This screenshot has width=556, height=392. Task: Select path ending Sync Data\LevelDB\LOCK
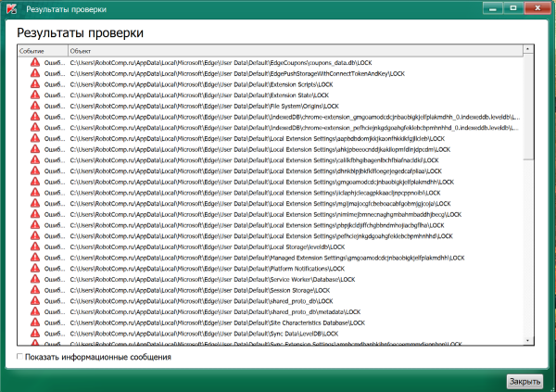tap(204, 334)
